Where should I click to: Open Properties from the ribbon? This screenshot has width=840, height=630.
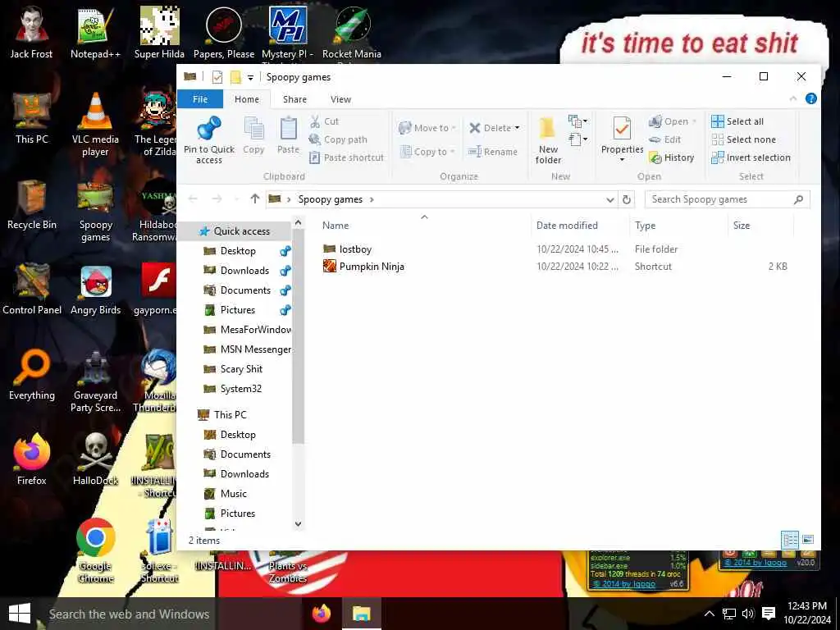click(622, 139)
